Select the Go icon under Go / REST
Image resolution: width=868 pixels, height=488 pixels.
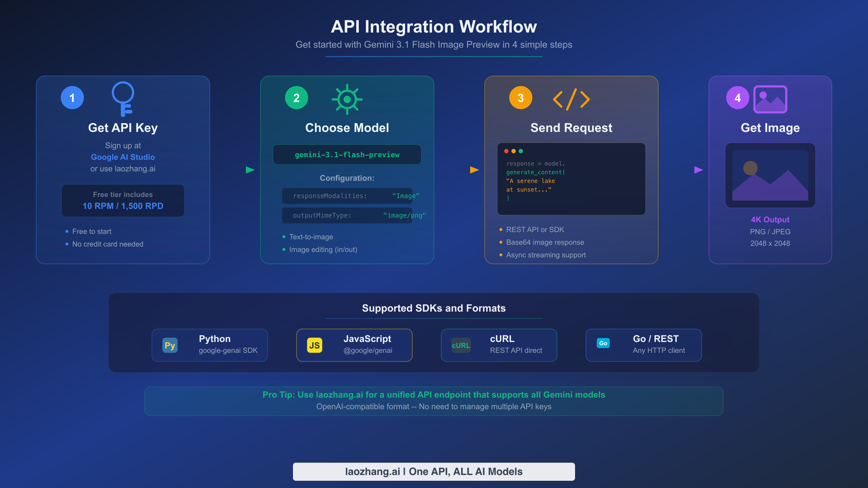coord(603,343)
